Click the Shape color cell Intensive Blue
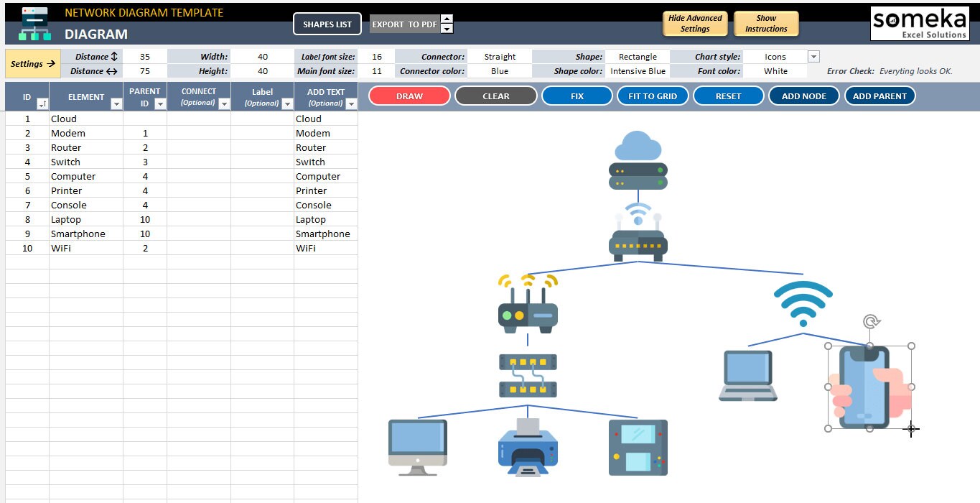Image resolution: width=980 pixels, height=503 pixels. pyautogui.click(x=638, y=71)
